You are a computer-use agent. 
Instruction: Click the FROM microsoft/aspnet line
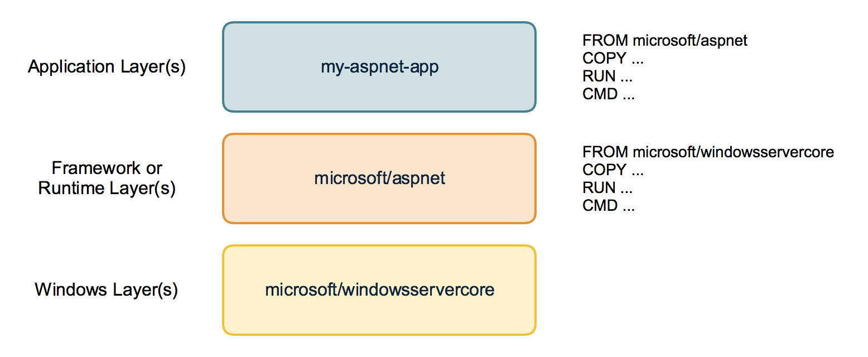[665, 41]
